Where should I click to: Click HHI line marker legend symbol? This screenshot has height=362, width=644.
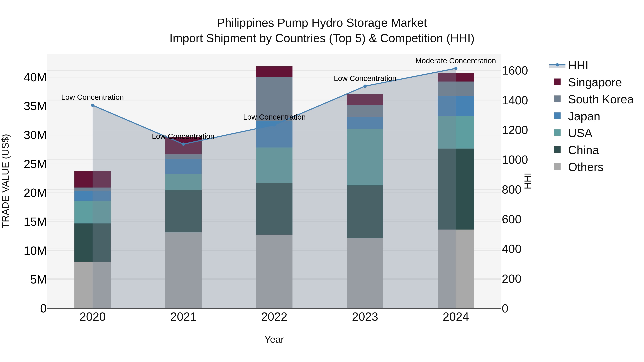[x=557, y=65]
